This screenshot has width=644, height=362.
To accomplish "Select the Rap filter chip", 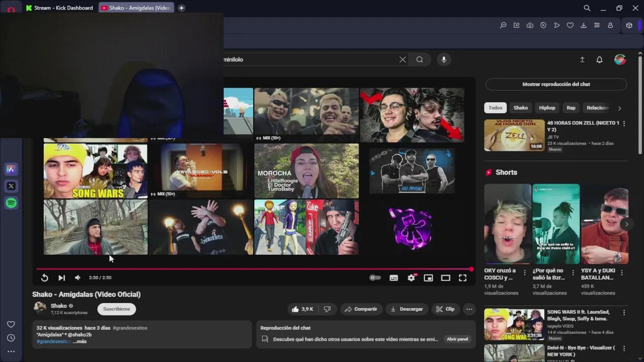I will point(571,107).
